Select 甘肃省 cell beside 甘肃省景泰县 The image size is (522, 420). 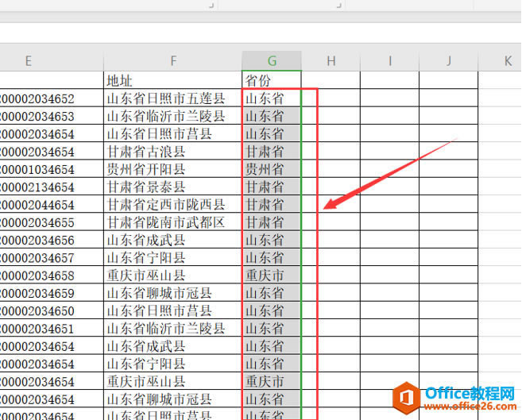click(272, 187)
